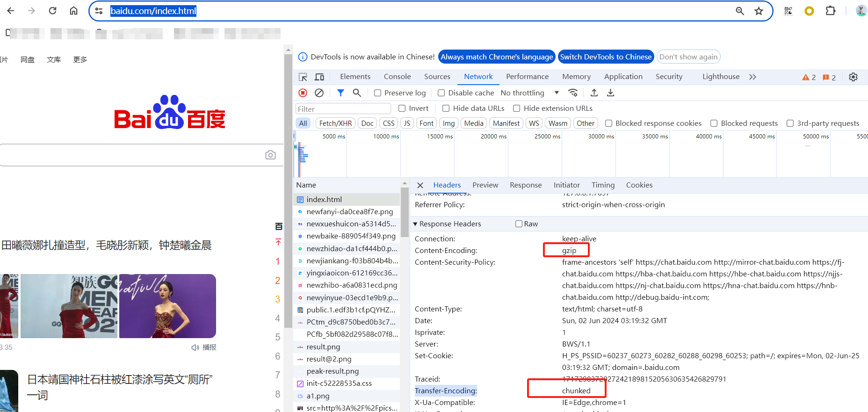Switch to the Console tab
Viewport: 868px width, 412px height.
click(x=397, y=77)
